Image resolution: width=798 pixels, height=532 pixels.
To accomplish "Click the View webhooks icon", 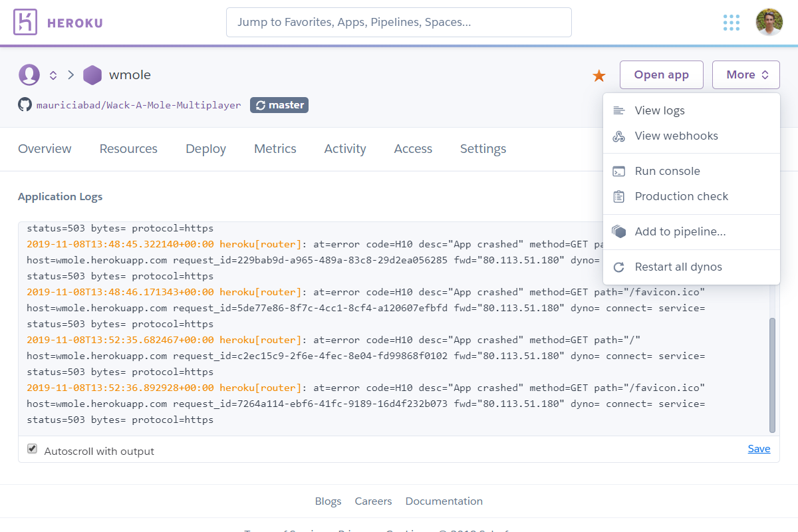I will pos(619,136).
